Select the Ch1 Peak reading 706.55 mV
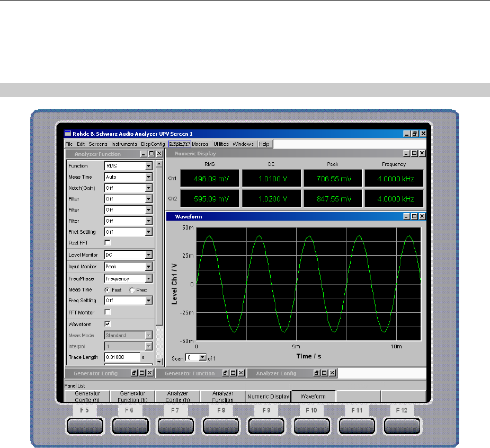This screenshot has height=448, width=490. tap(333, 179)
